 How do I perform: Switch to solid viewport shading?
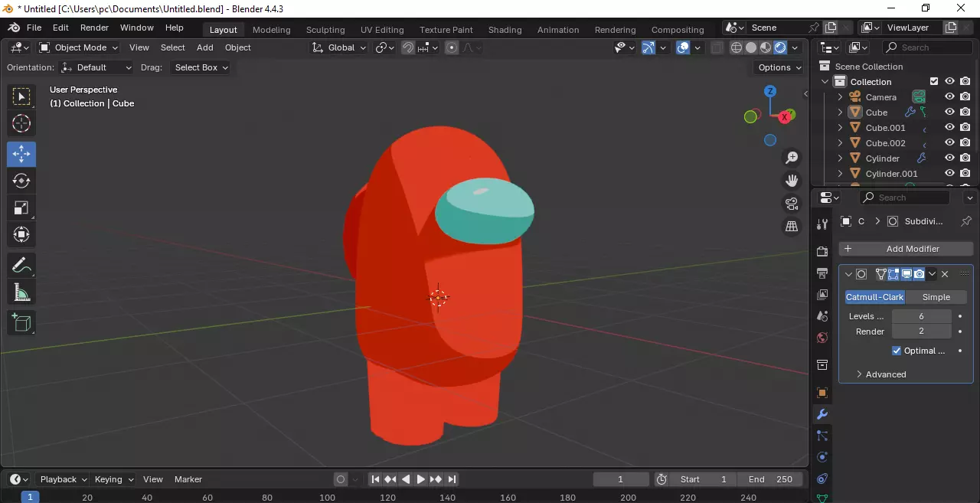[x=751, y=47]
